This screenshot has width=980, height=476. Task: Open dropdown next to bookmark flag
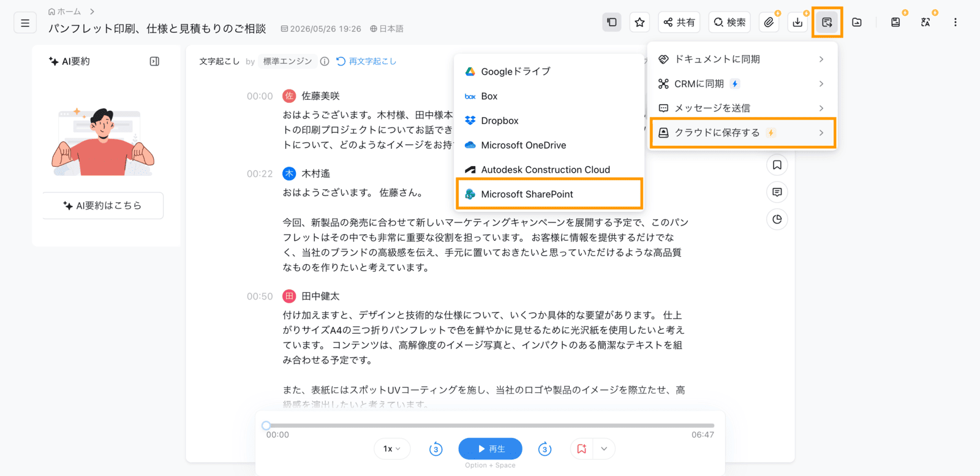pyautogui.click(x=604, y=448)
